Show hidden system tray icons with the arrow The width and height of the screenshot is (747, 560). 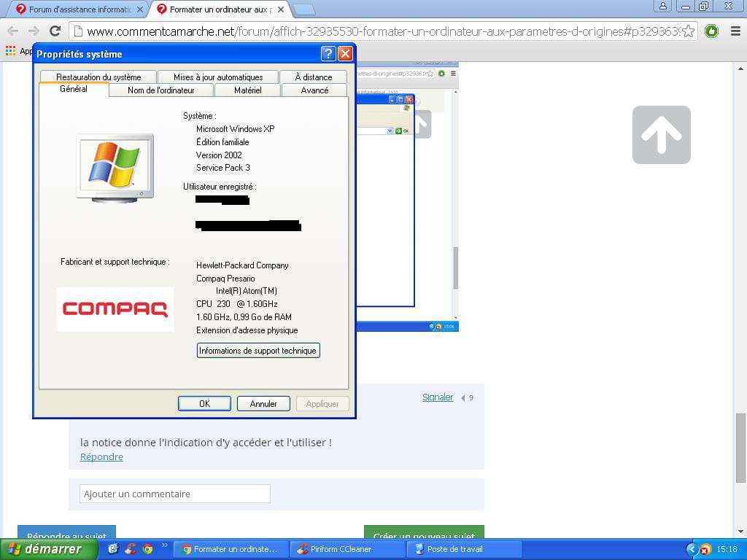[692, 550]
